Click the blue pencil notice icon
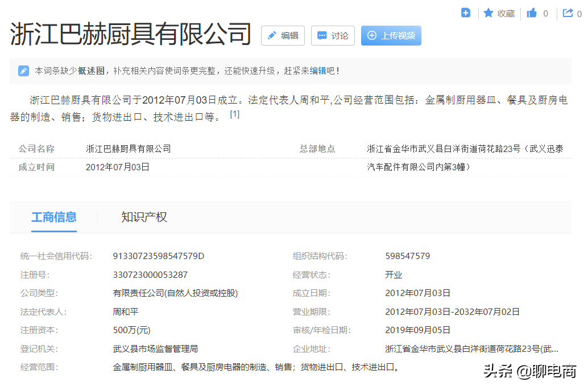 pyautogui.click(x=23, y=71)
